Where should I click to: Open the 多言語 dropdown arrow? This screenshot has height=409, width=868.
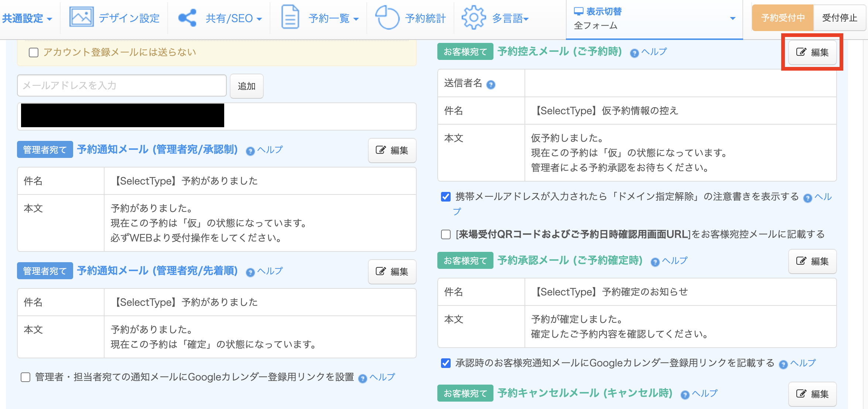coord(526,18)
